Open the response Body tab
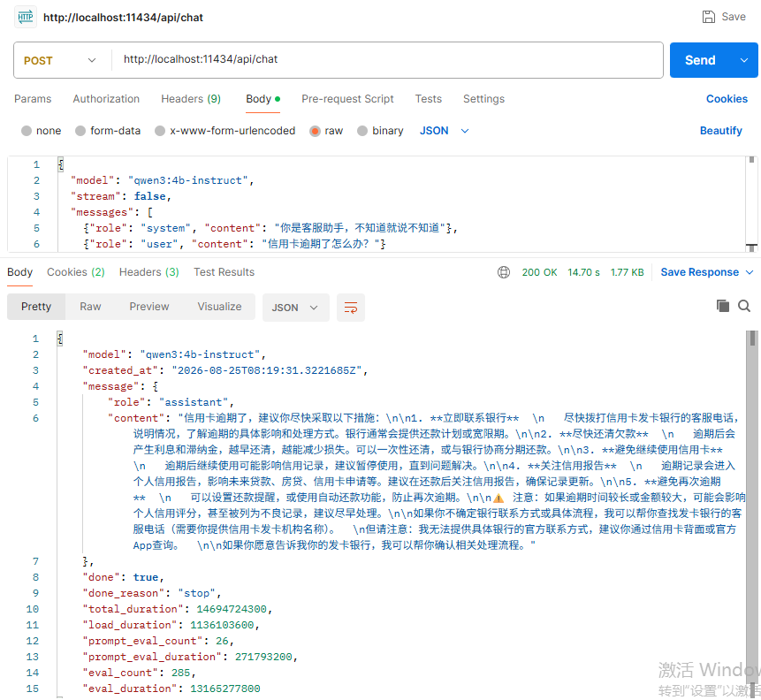Image resolution: width=761 pixels, height=700 pixels. click(20, 272)
